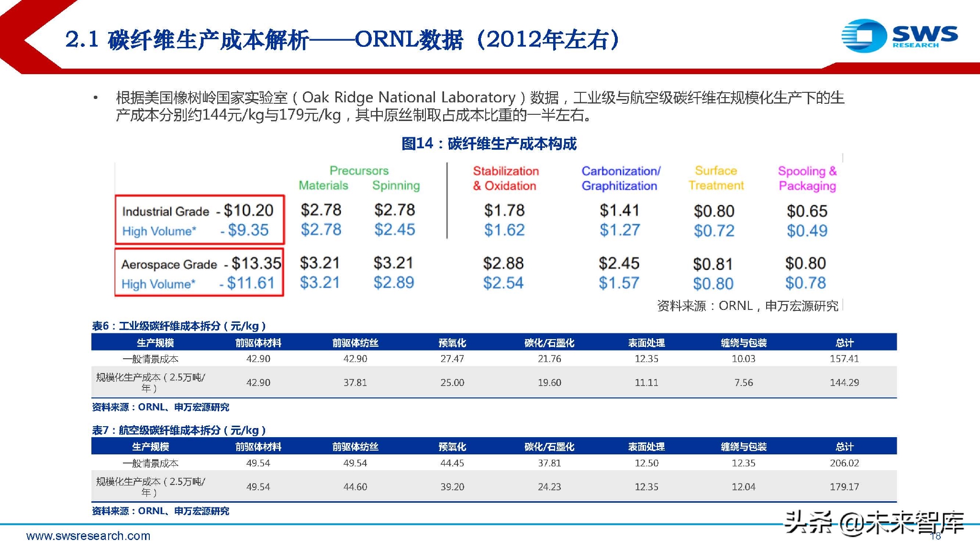This screenshot has height=551, width=980.
Task: Click the 头条 @未来智库 watermark
Action: coord(874,523)
